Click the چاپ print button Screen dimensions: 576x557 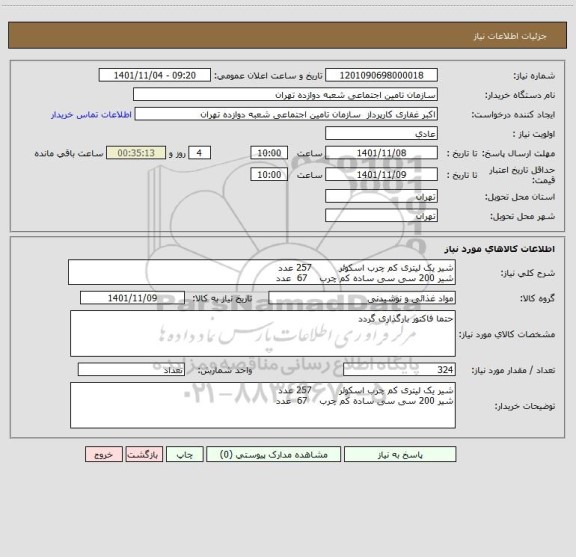click(x=184, y=454)
